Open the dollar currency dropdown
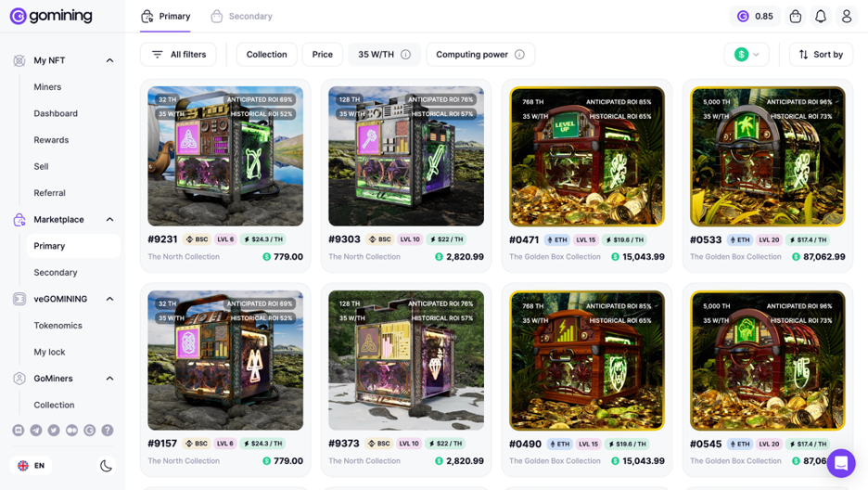 [x=747, y=54]
